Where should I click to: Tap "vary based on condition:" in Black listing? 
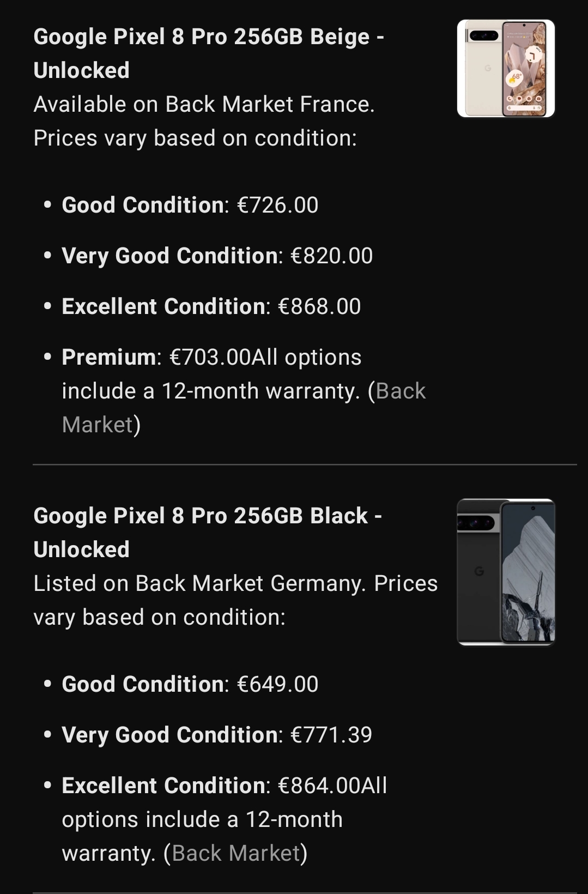click(159, 618)
